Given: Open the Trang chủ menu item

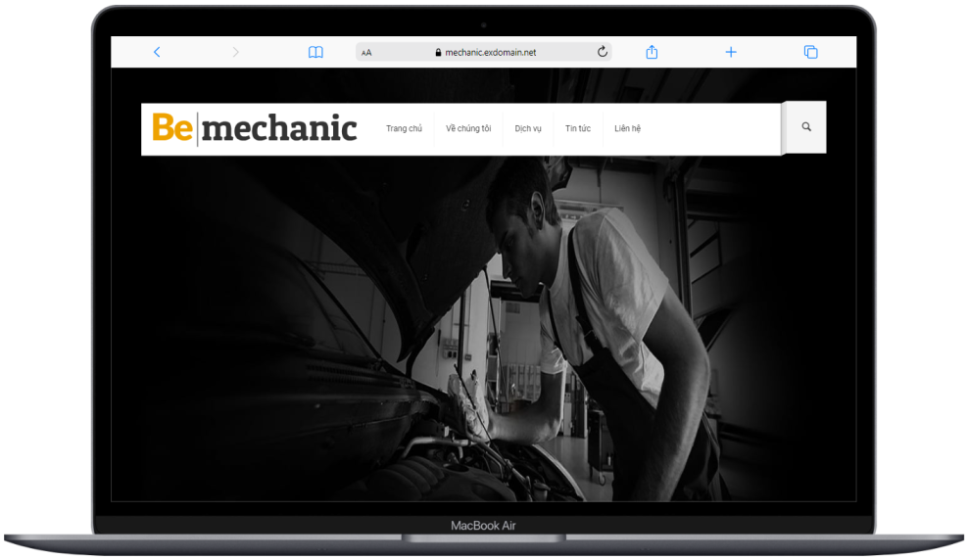Looking at the screenshot, I should [404, 128].
